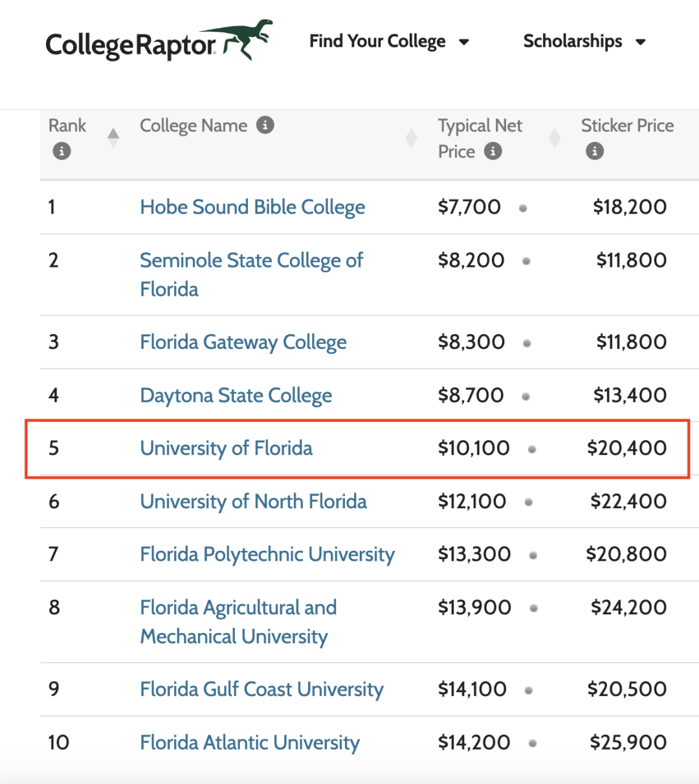Click the info icon beside College Name
699x784 pixels.
click(265, 125)
